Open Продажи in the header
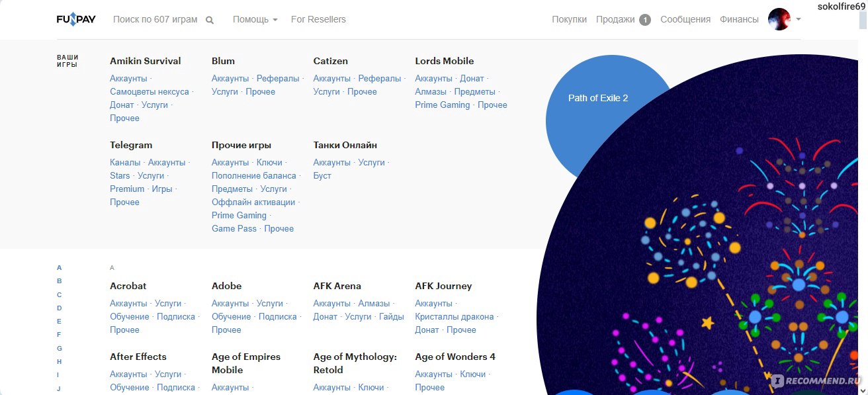868x395 pixels. pyautogui.click(x=615, y=19)
